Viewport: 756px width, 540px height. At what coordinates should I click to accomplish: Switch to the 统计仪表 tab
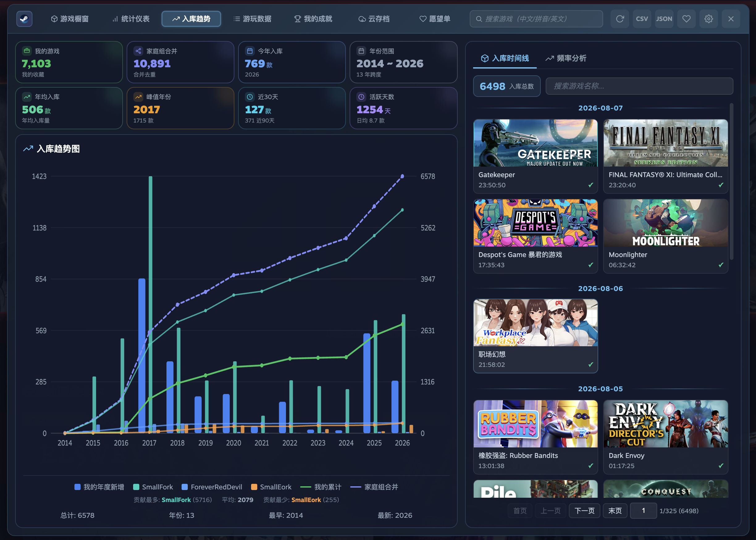tap(131, 19)
